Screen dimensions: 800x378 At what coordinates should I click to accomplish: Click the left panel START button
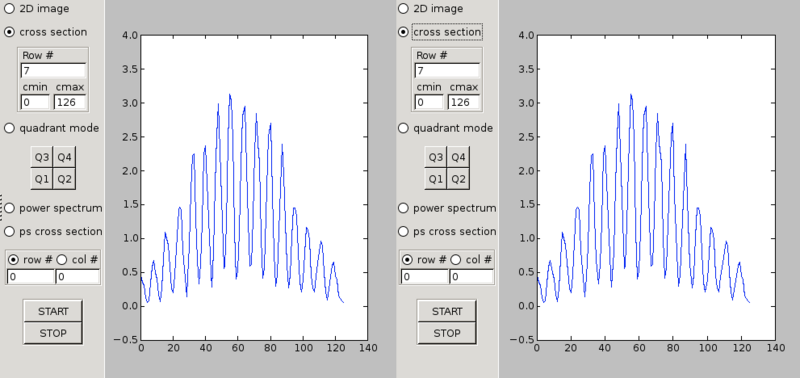pyautogui.click(x=53, y=311)
